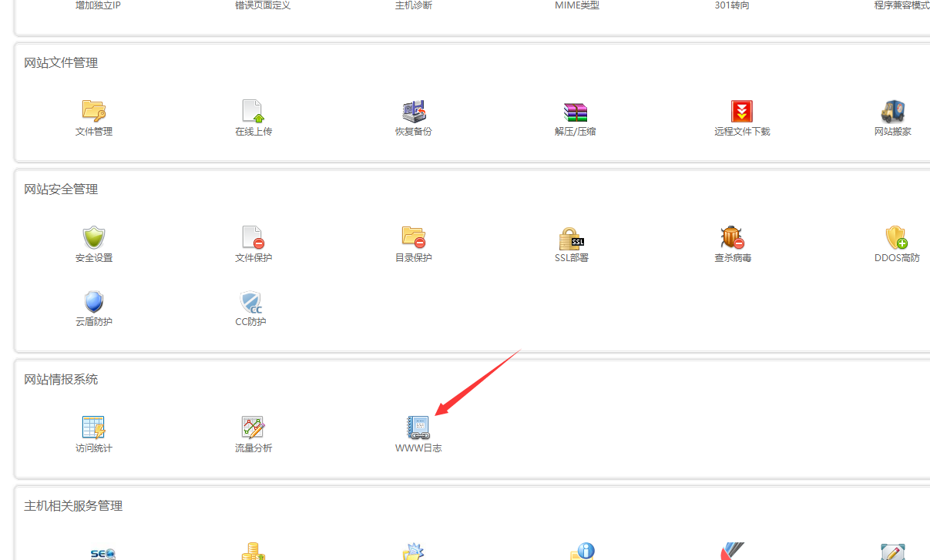Click the 流量分析 traffic analysis icon

[253, 428]
